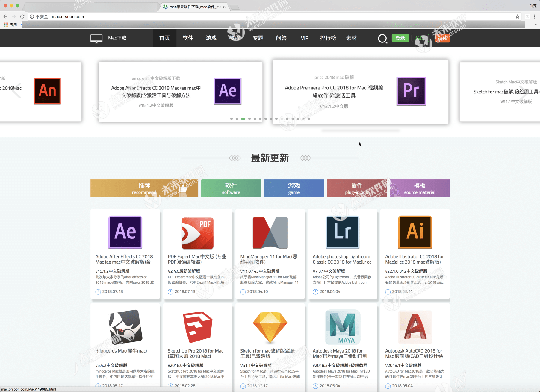The width and height of the screenshot is (540, 392).
Task: Click the active green carousel dot
Action: 243,119
